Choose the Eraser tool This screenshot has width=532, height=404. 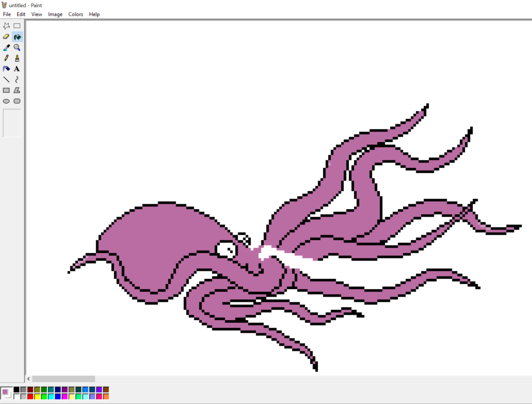coord(6,36)
